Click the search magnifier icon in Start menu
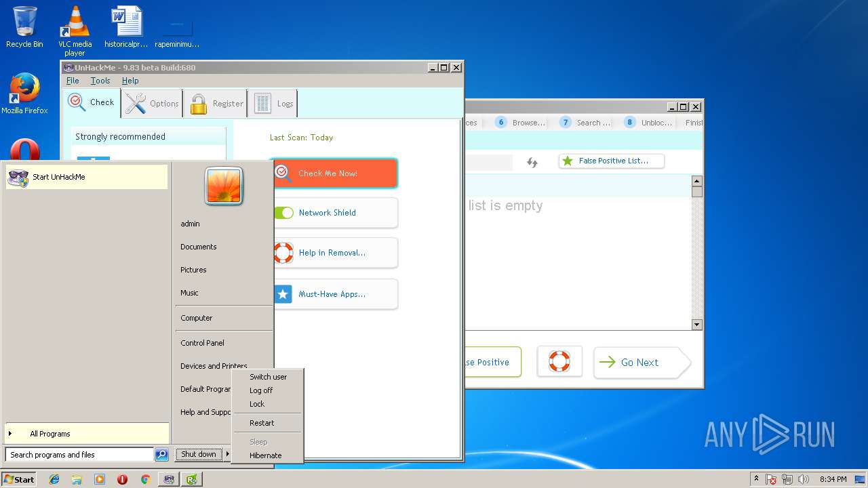 (x=161, y=455)
